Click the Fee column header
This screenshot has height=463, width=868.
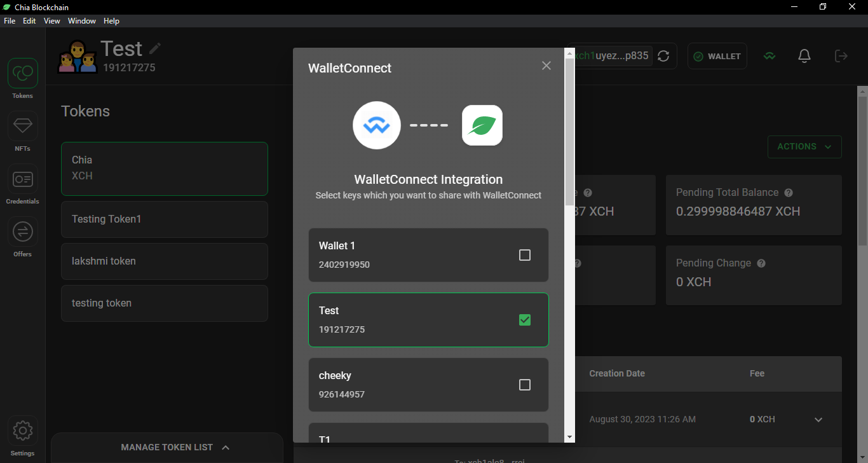point(757,374)
